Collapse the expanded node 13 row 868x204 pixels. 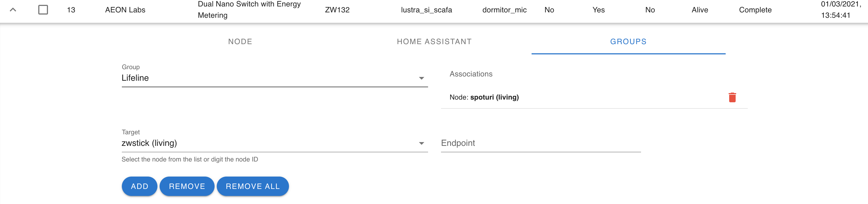13,10
